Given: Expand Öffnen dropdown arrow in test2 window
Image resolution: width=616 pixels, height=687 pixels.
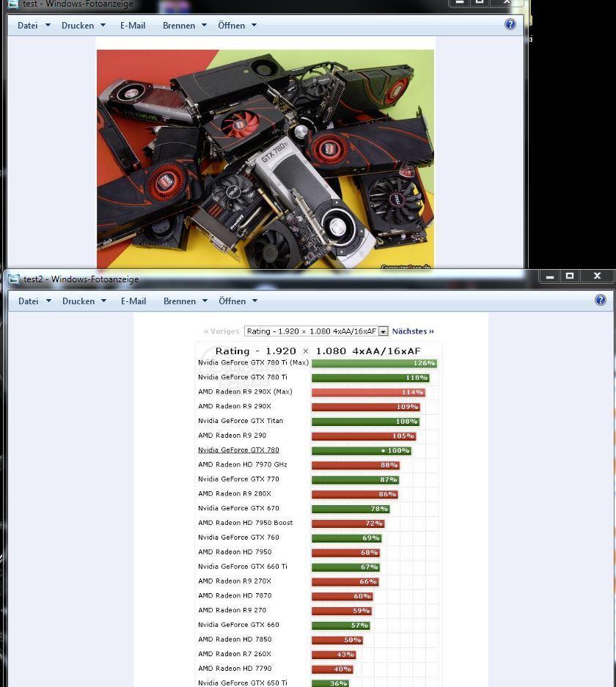Looking at the screenshot, I should click(254, 301).
